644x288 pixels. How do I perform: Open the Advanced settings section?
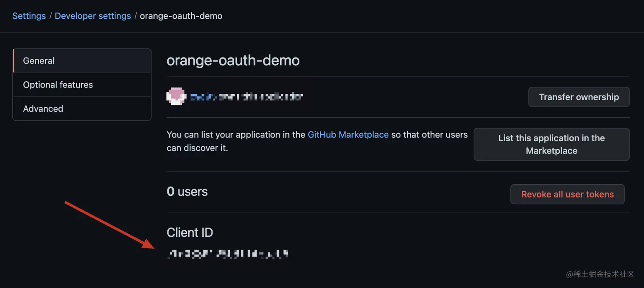(43, 108)
